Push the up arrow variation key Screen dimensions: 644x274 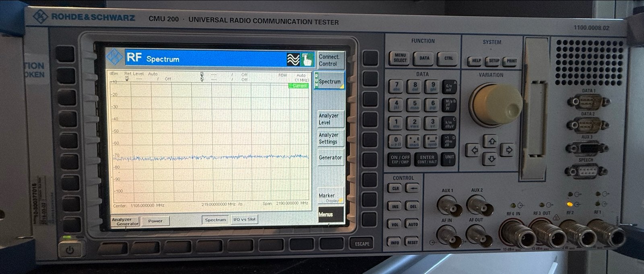click(x=491, y=141)
